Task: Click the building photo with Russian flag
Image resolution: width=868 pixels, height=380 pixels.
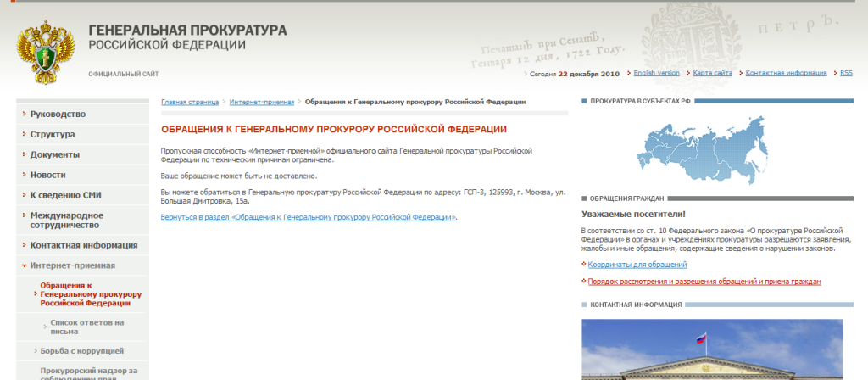Action: [712, 349]
